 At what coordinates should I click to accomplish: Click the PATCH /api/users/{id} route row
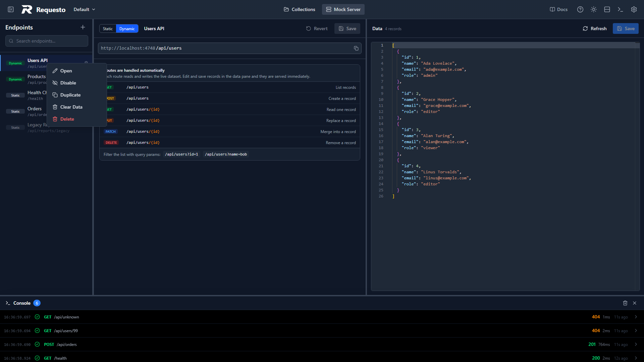tap(230, 131)
